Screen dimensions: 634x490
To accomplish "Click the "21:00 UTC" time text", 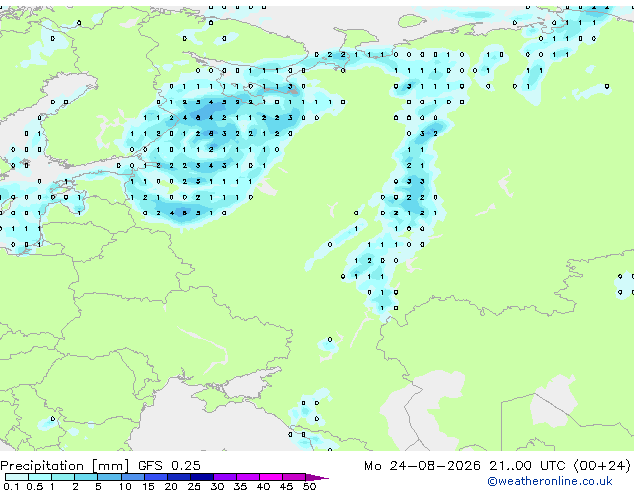I will click(x=526, y=466).
